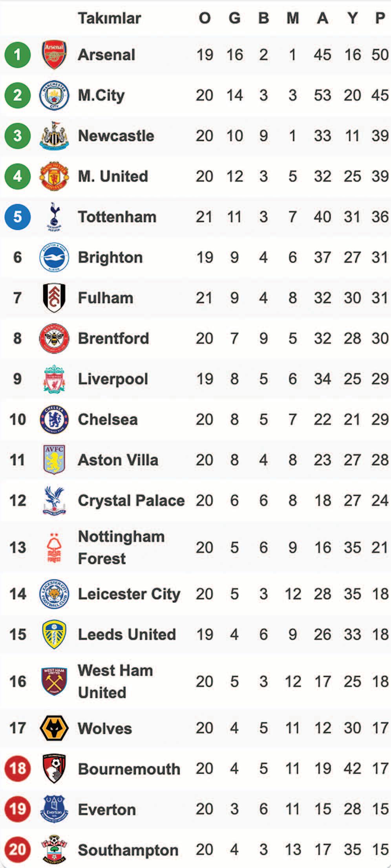Image resolution: width=391 pixels, height=868 pixels.
Task: Select the red position 18 badge
Action: [x=18, y=769]
